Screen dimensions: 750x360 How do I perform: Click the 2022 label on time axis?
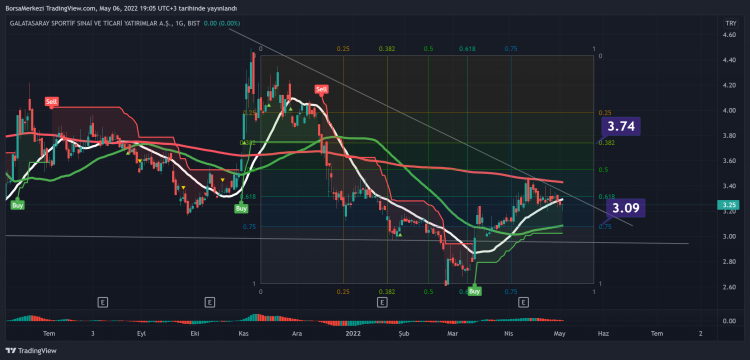tap(354, 334)
